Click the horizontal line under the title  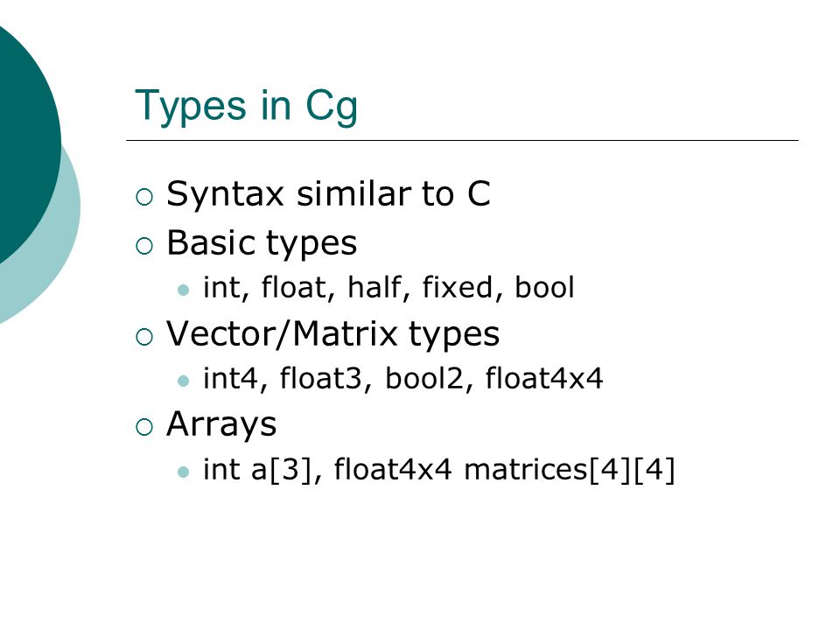pos(462,140)
